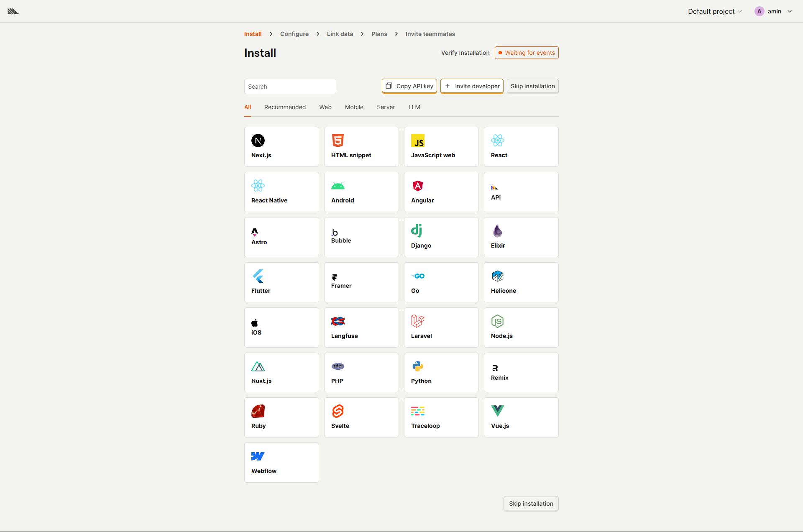Show the Mobile tab integrations

[x=354, y=107]
